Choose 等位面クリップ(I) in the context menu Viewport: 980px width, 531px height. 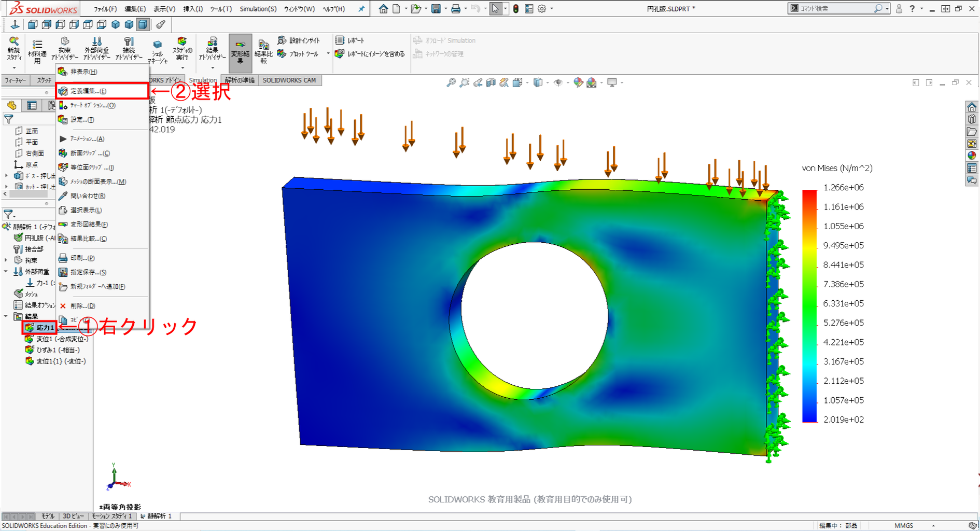pos(102,167)
